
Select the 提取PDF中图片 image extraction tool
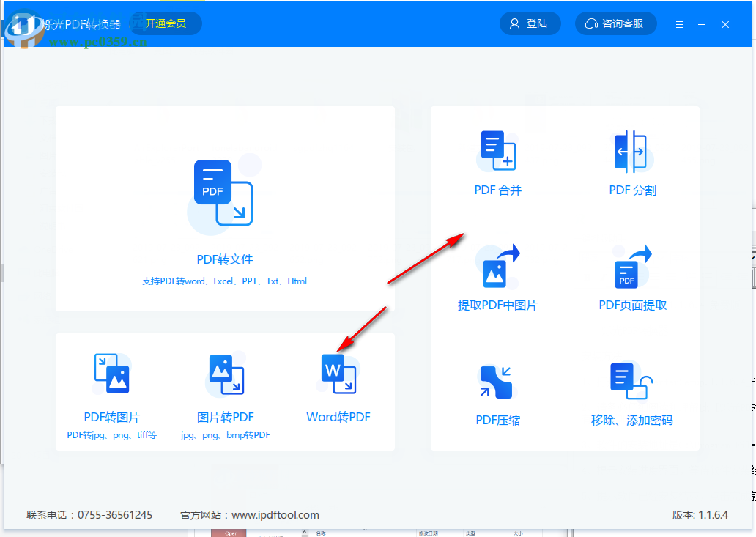pos(497,277)
